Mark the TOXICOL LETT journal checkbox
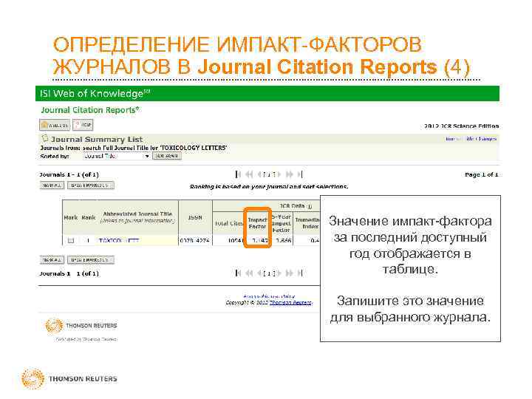532x399 pixels. point(71,241)
